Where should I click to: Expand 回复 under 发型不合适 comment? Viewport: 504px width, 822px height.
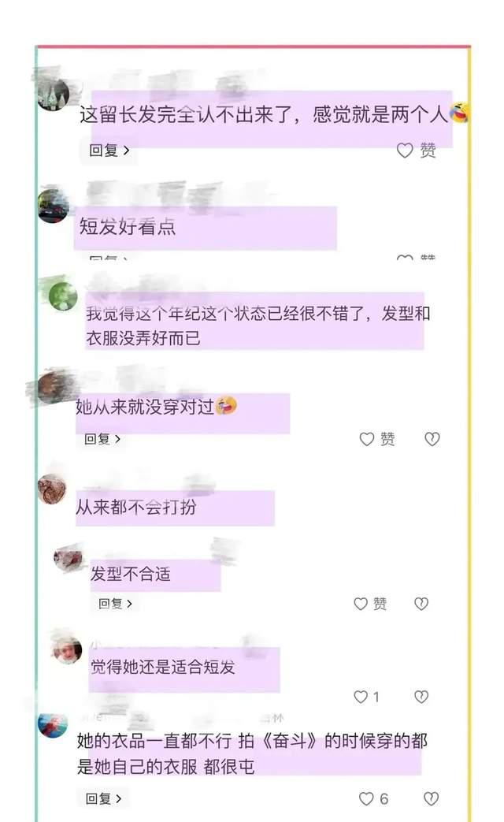click(115, 604)
